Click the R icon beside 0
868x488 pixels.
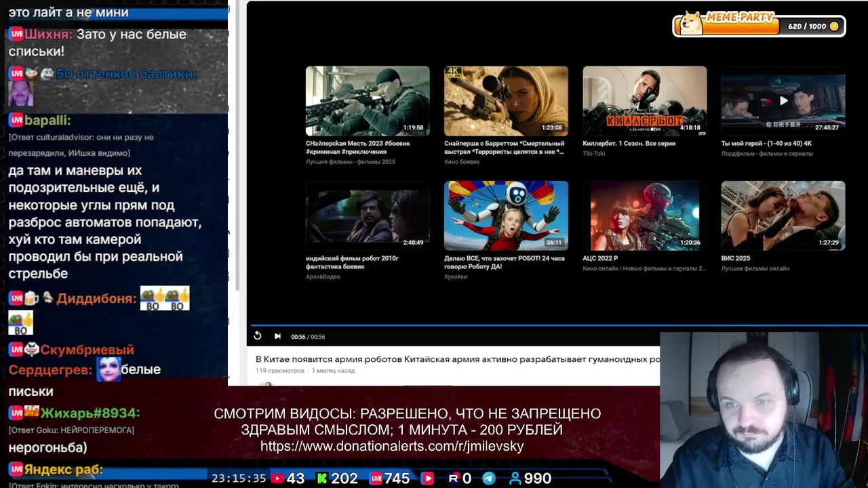pos(454,479)
